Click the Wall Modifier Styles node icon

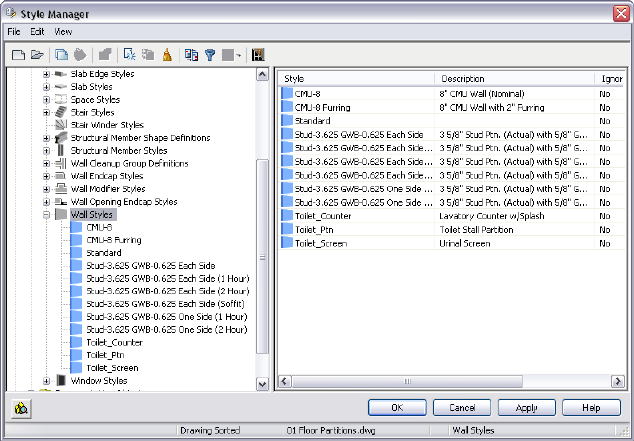click(x=61, y=188)
